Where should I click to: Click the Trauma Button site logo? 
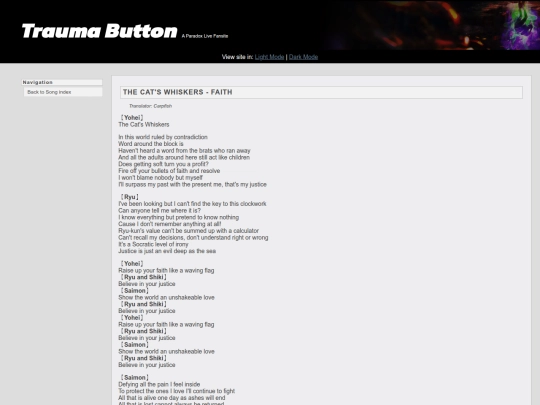[x=100, y=31]
